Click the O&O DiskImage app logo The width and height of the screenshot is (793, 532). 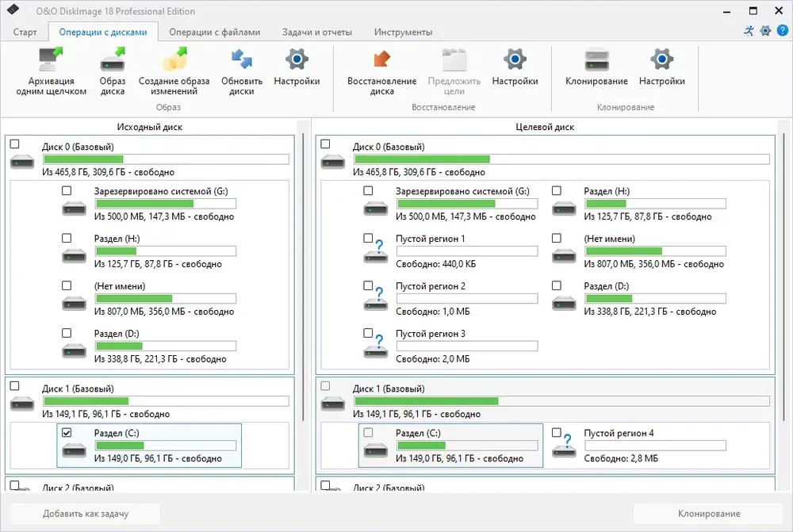pos(13,10)
